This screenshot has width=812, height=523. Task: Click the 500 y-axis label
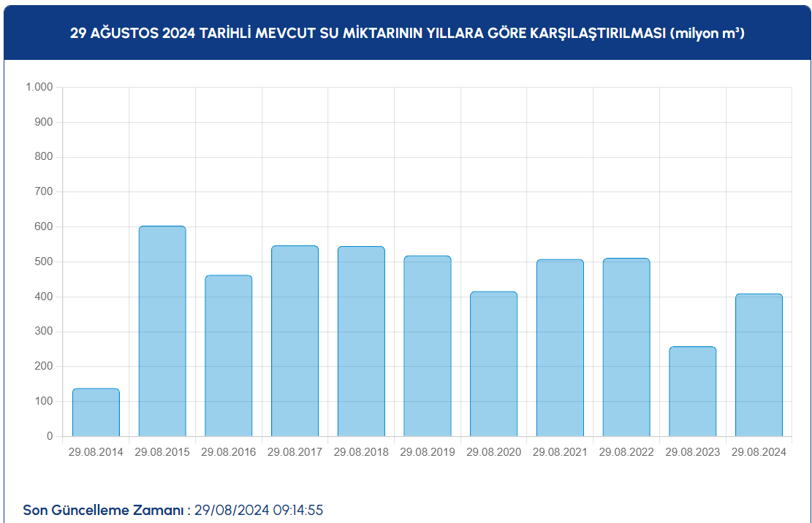click(x=44, y=261)
